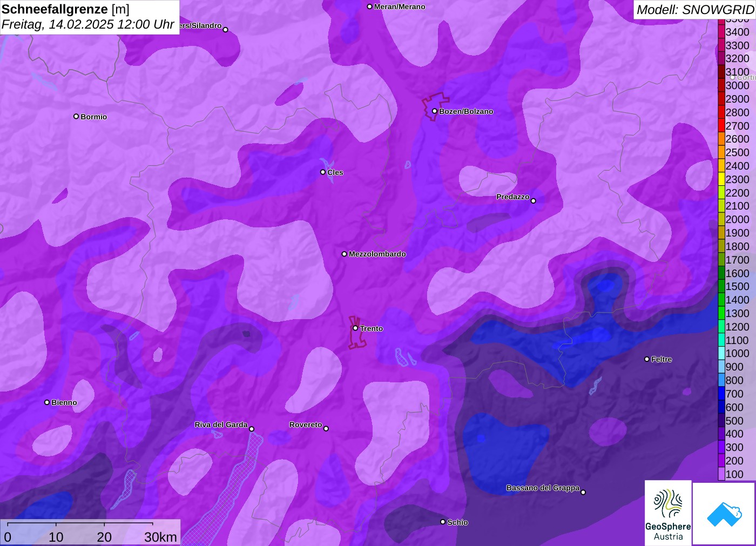
Task: Click the legend value '2500'
Action: click(x=737, y=152)
